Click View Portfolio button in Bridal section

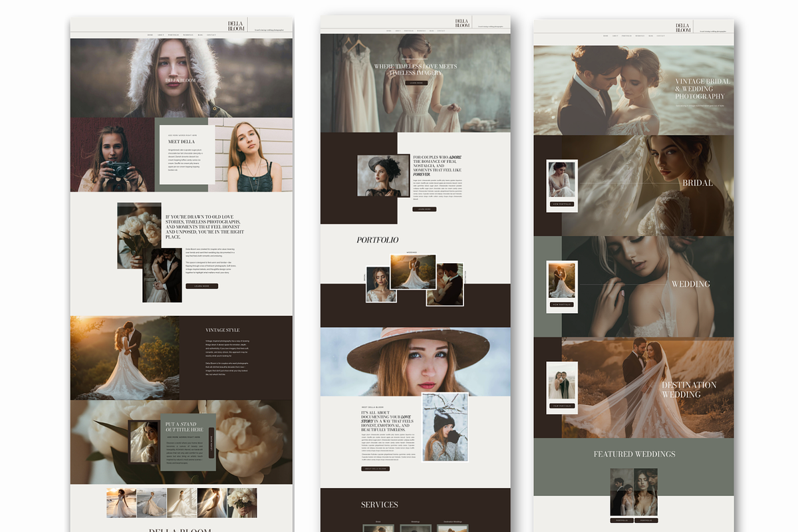[x=562, y=204]
